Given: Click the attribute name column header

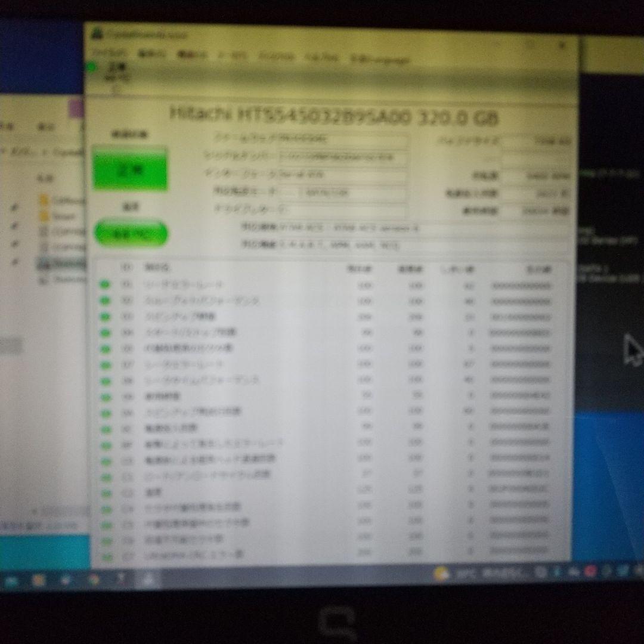Looking at the screenshot, I should [156, 268].
